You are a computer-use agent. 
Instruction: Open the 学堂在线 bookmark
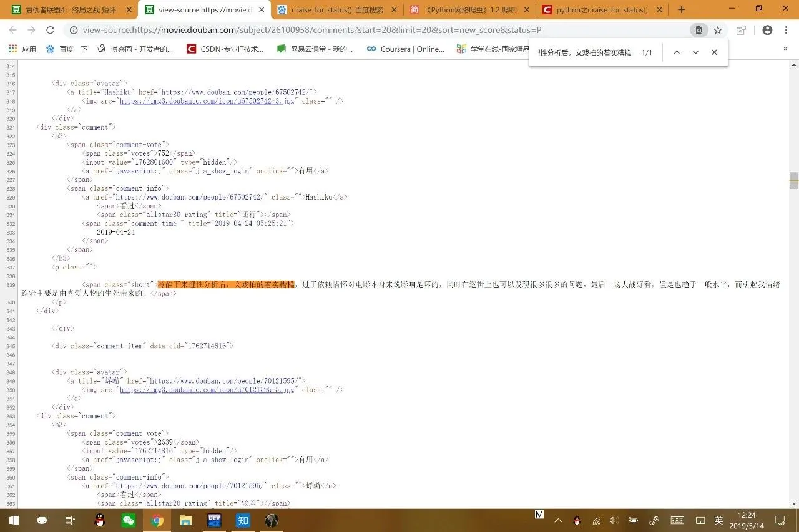493,49
